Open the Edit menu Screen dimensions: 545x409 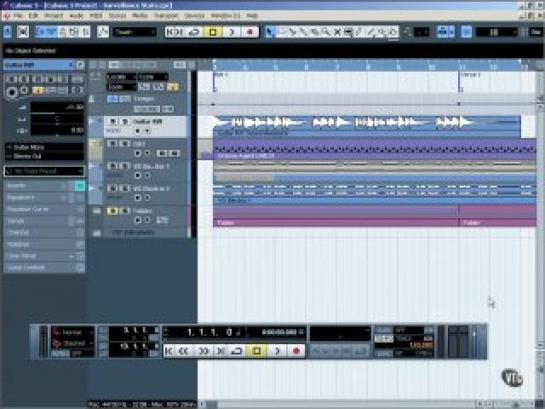(x=33, y=16)
